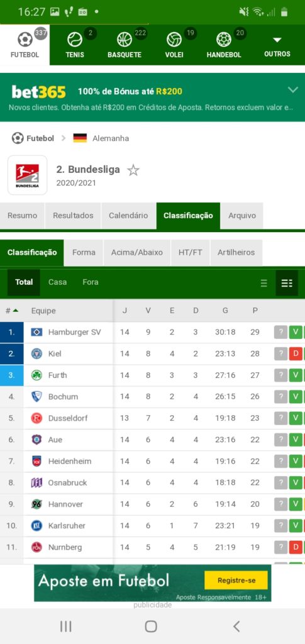
Task: Tap the Volei volleyball icon
Action: pyautogui.click(x=174, y=40)
